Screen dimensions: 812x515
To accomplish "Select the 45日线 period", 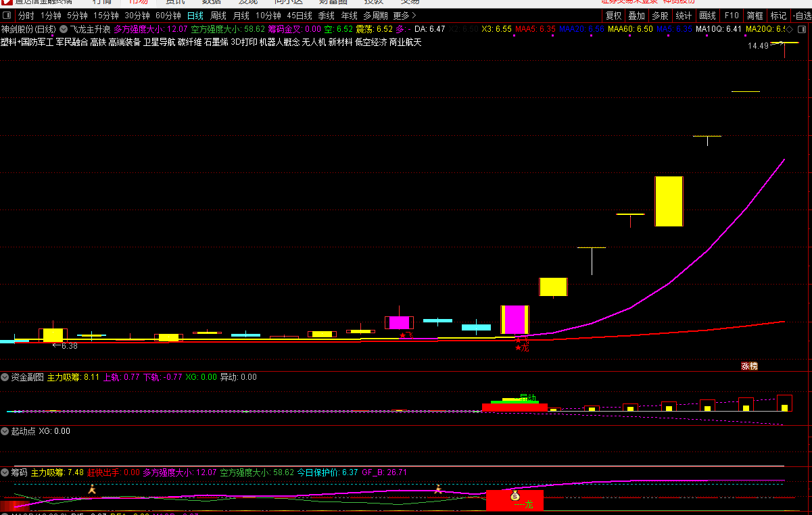I will (x=300, y=16).
